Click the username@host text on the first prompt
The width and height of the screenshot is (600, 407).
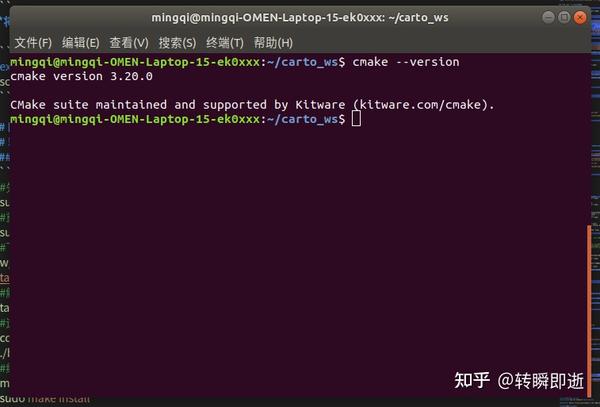coord(134,62)
